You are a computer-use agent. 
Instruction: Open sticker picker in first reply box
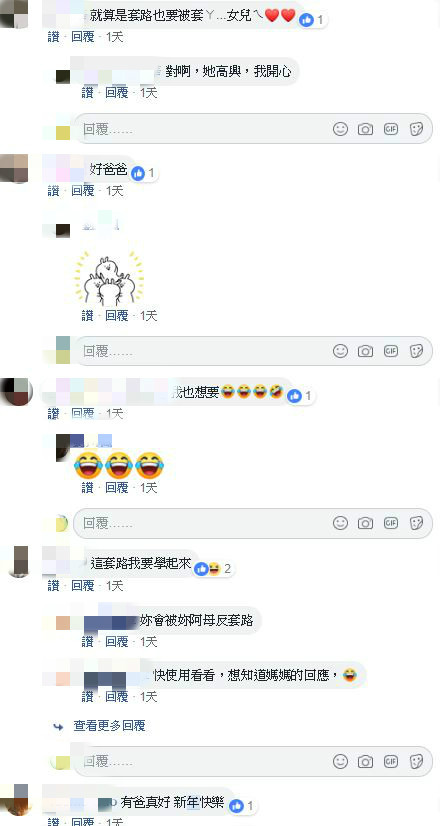tap(416, 129)
